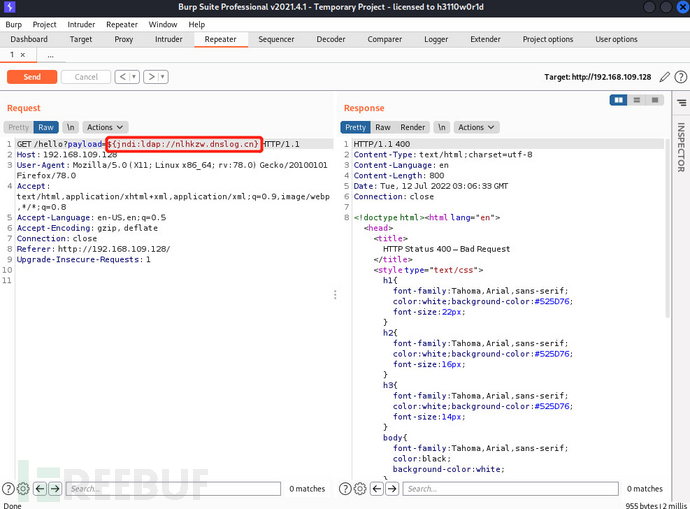Viewport: 690px width, 509px height.
Task: Click the Upgrade-Insecure-Requests header line
Action: coord(84,260)
